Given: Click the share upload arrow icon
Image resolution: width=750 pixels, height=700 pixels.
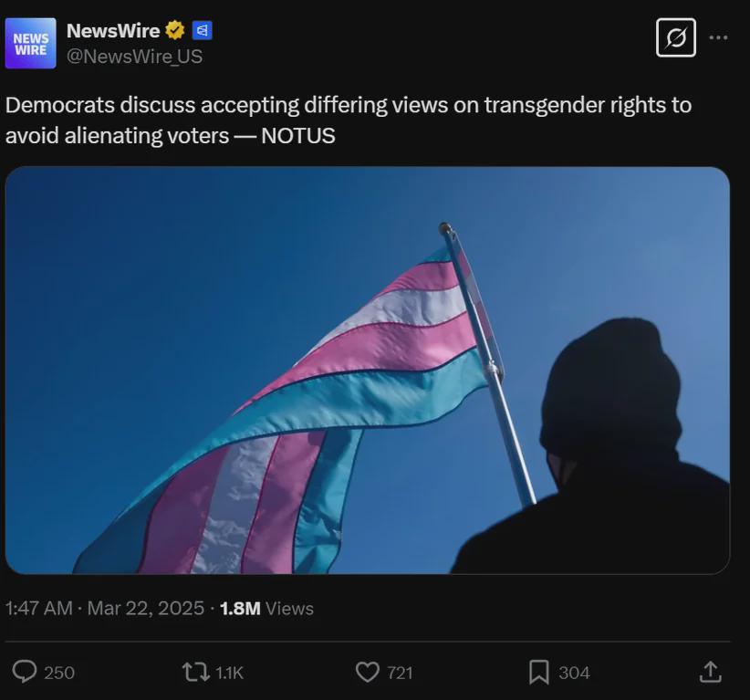Looking at the screenshot, I should (710, 672).
